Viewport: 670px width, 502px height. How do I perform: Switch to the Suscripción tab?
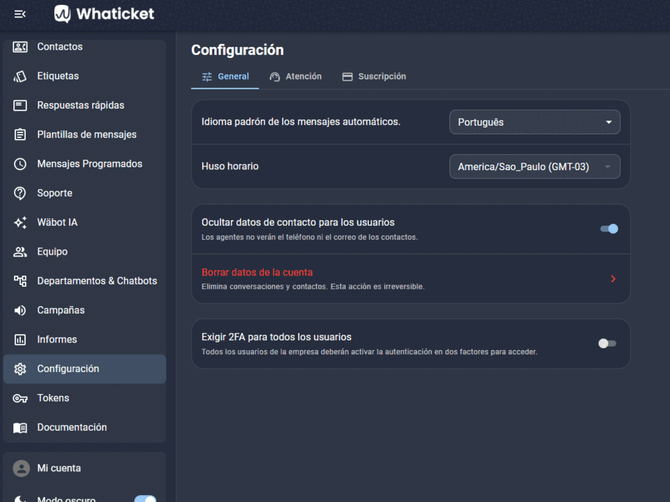tap(374, 76)
